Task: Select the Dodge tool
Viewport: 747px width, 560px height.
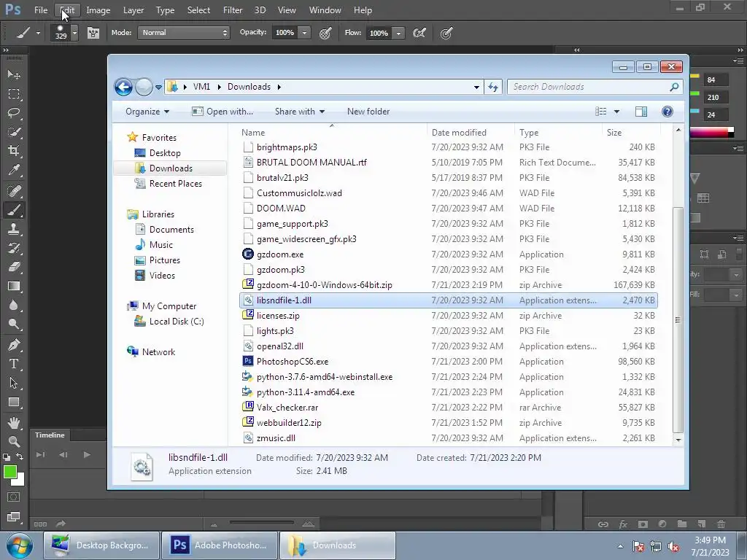Action: (14, 324)
